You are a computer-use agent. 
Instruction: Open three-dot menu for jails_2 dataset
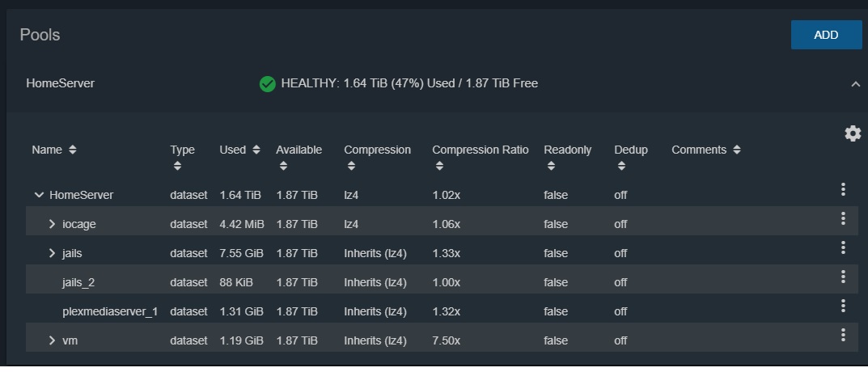[843, 277]
